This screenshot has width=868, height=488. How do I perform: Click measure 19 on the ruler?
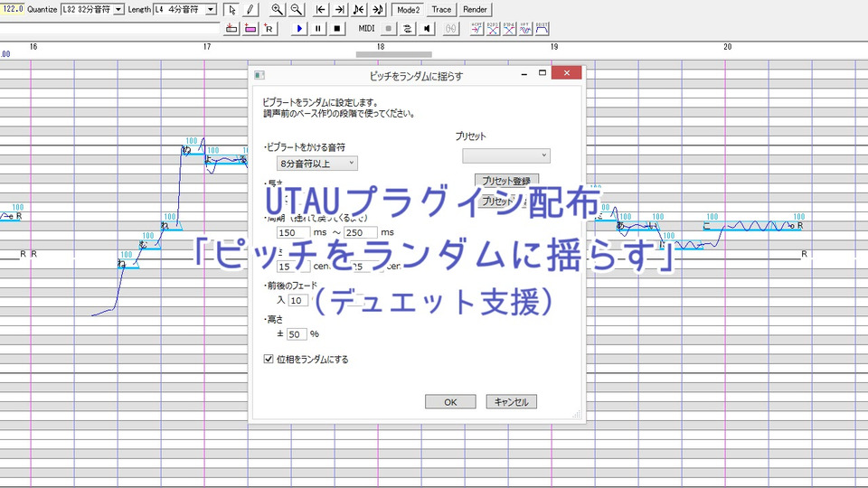pyautogui.click(x=554, y=46)
